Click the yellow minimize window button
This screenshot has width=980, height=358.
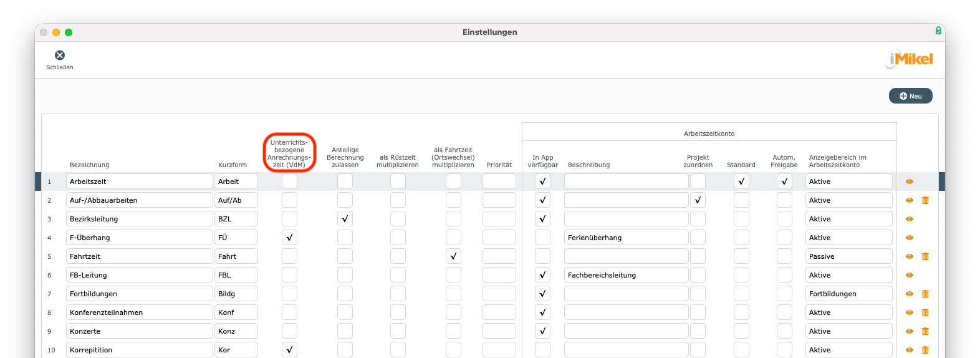point(56,32)
